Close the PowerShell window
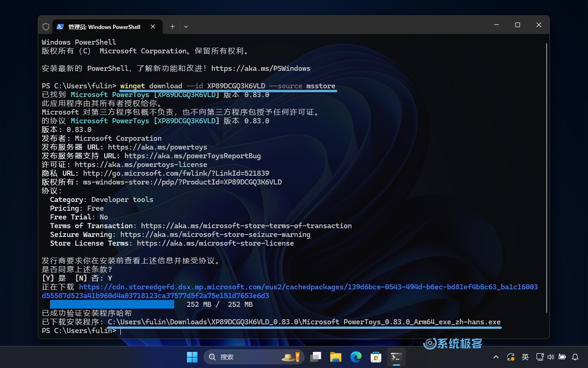588x368 pixels. click(539, 25)
